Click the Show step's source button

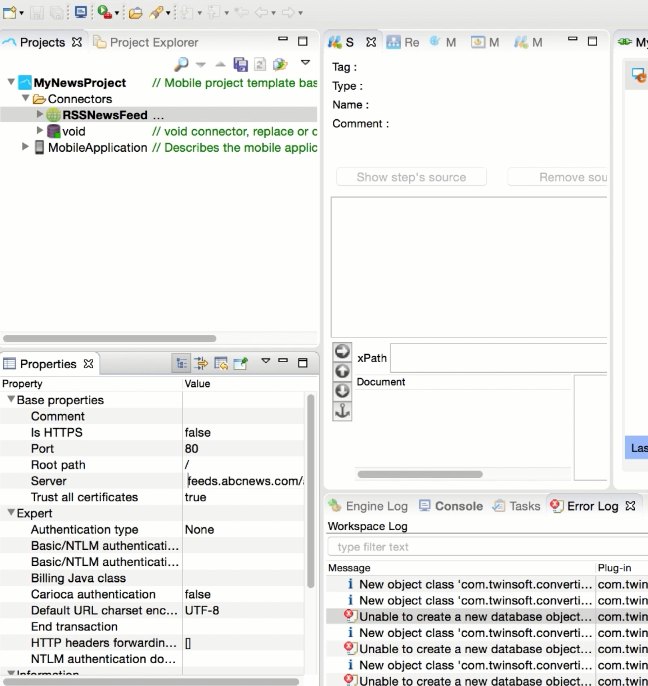411,177
